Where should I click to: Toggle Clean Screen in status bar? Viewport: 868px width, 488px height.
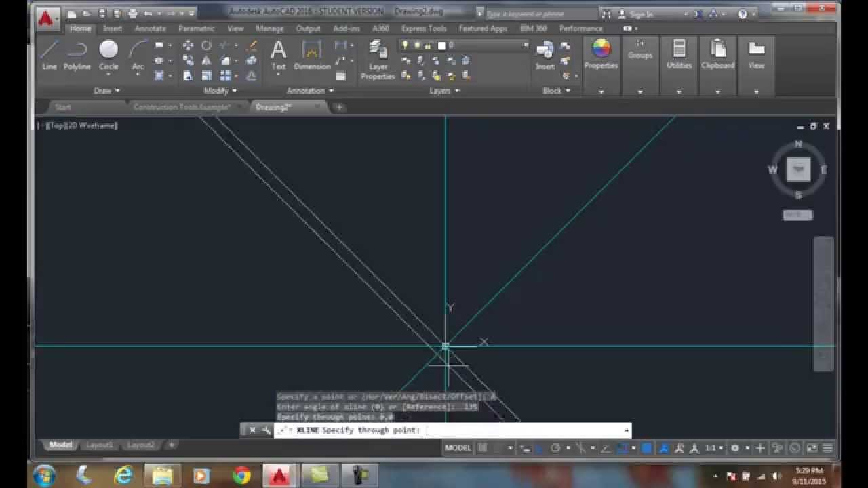tap(812, 448)
